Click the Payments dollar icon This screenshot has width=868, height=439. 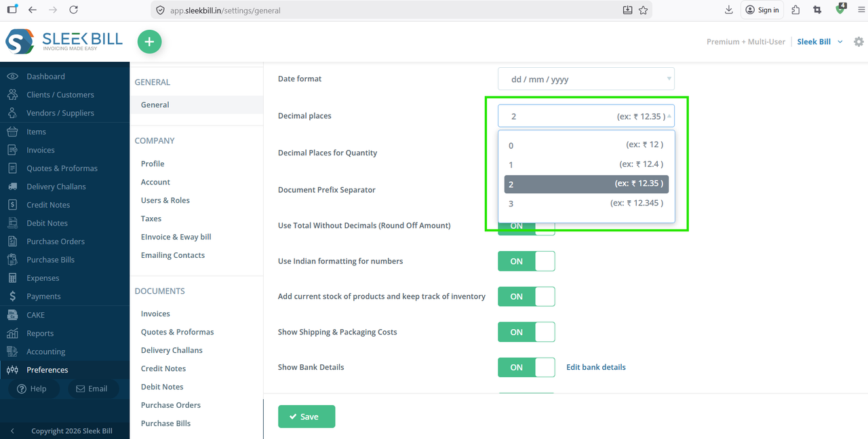pos(12,296)
